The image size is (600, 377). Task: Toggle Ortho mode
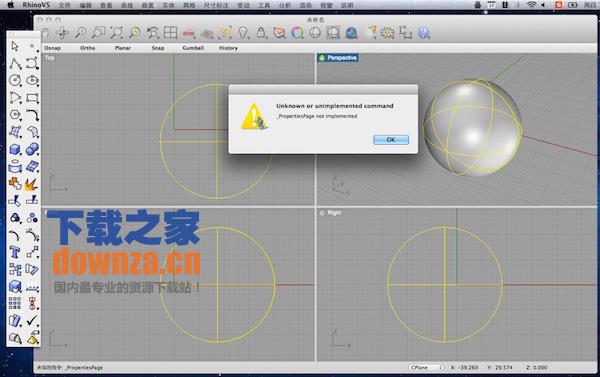coord(88,48)
